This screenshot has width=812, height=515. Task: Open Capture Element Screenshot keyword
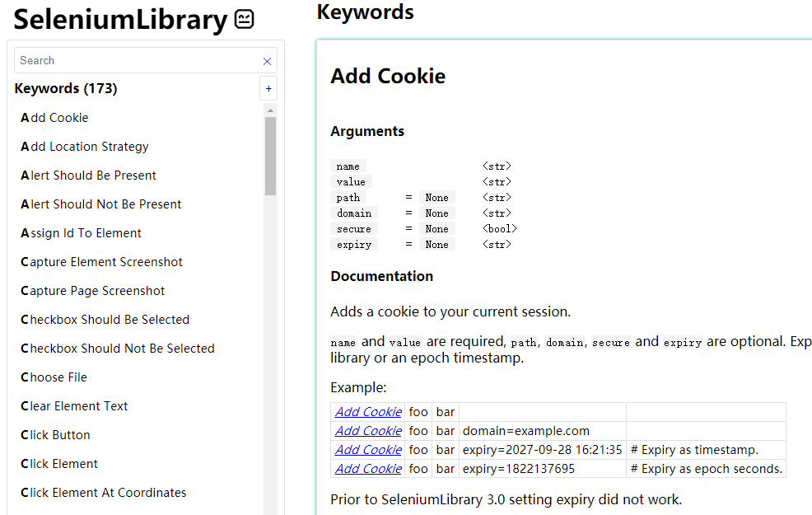pyautogui.click(x=101, y=262)
